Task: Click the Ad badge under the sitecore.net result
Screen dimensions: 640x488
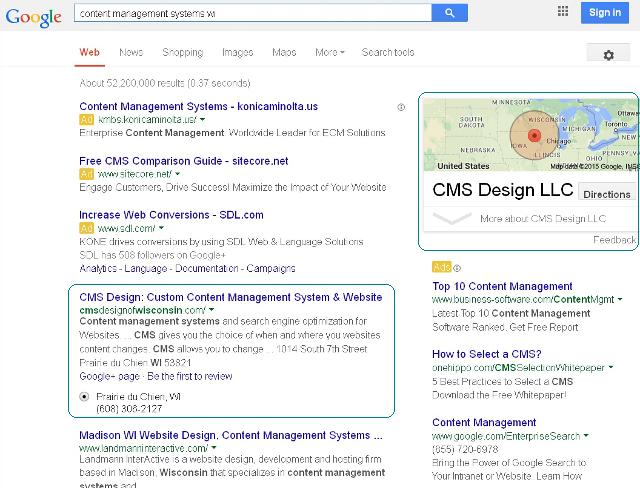Action: tap(86, 174)
